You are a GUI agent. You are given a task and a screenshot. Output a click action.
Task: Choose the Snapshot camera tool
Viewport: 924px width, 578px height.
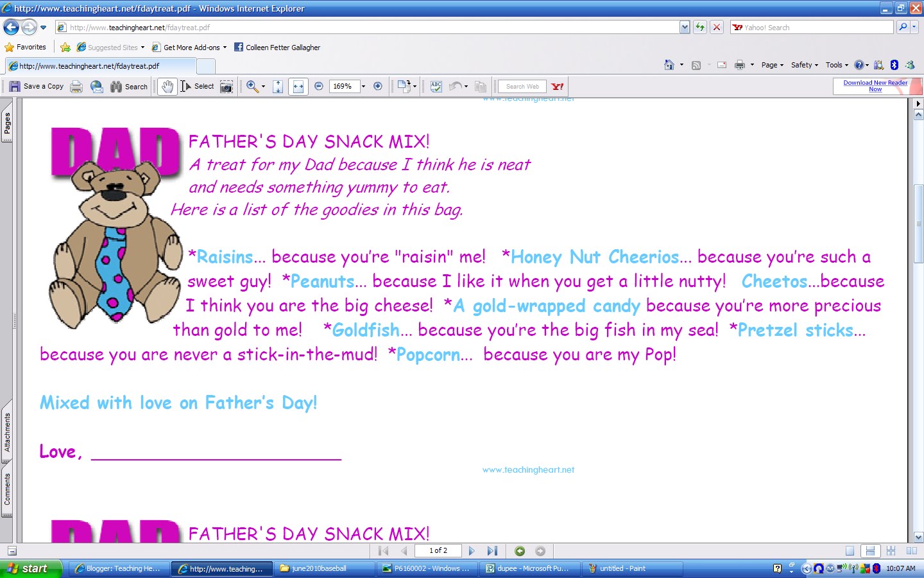(227, 87)
